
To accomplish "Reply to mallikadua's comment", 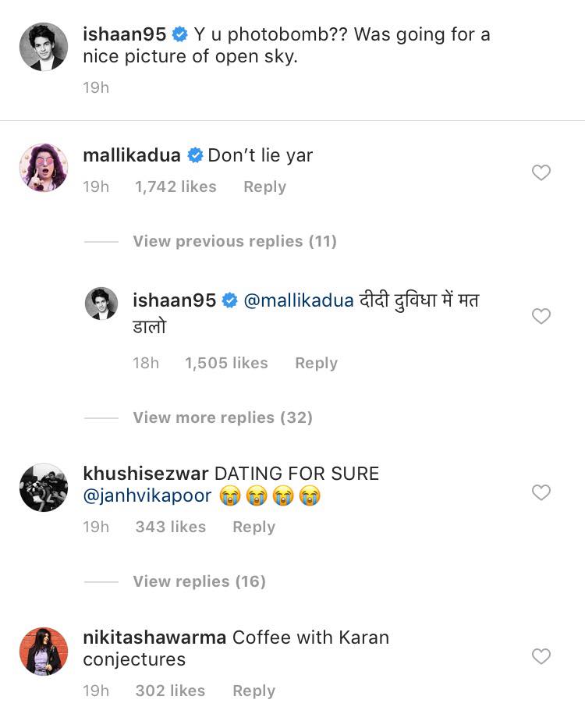I will tap(264, 186).
